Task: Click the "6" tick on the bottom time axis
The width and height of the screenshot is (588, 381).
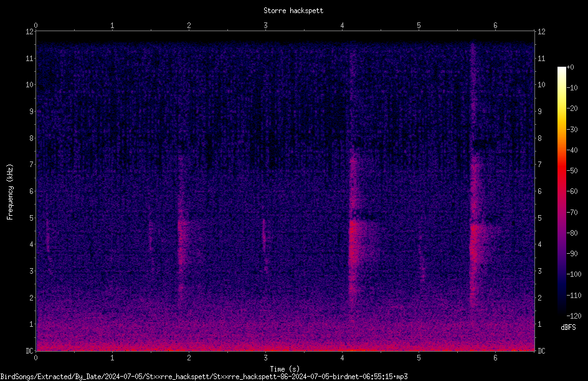Action: 495,358
